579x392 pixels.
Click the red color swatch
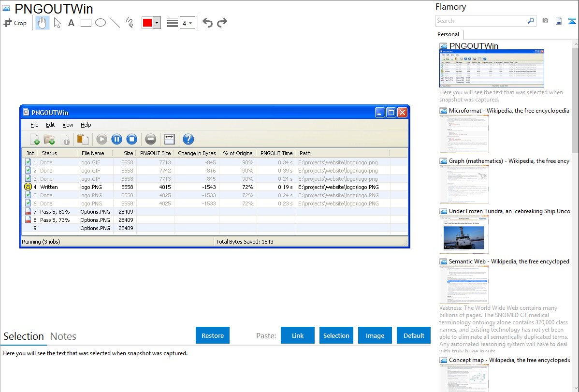(147, 23)
